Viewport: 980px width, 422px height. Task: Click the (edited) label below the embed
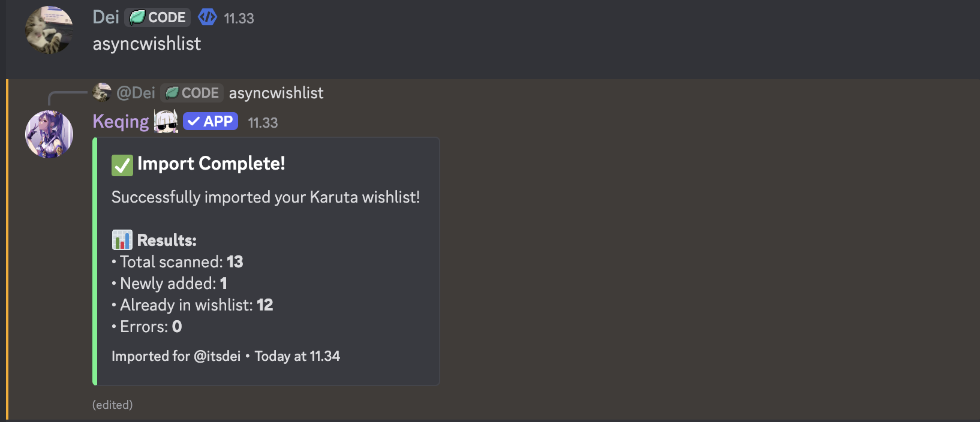click(113, 405)
